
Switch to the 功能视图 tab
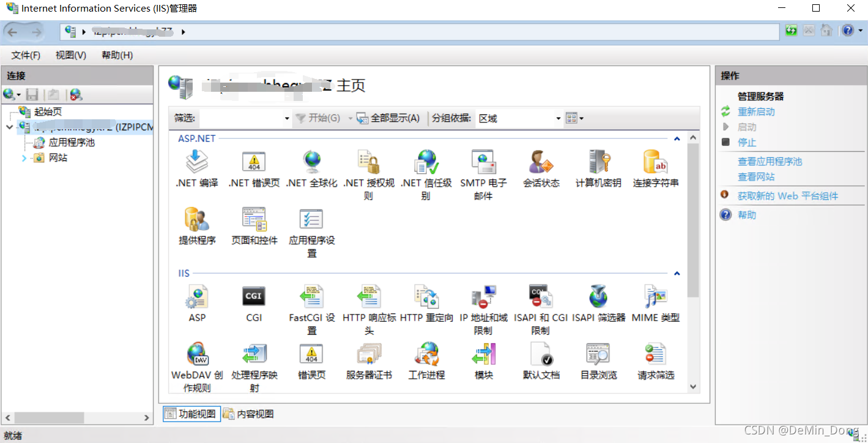pyautogui.click(x=190, y=414)
